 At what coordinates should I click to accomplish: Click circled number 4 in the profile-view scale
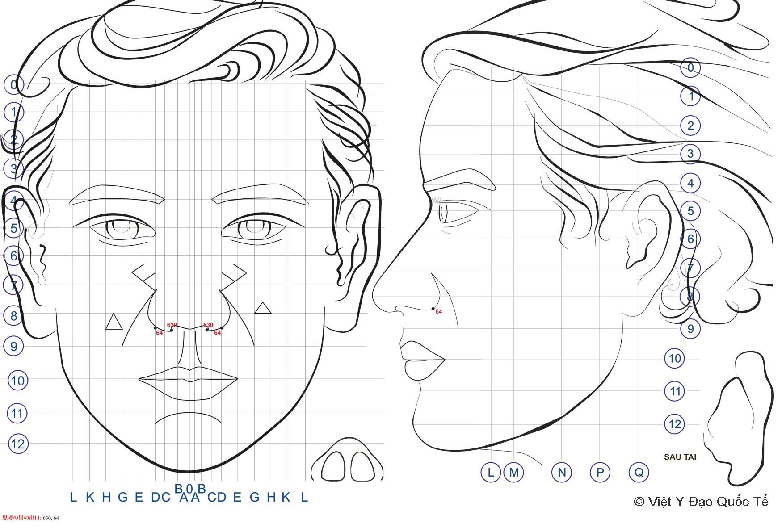click(x=690, y=183)
